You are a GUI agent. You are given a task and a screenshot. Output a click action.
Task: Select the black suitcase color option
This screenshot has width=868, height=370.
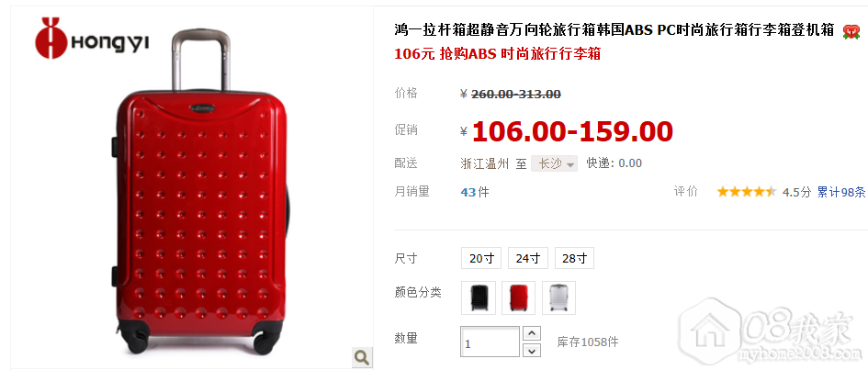point(479,297)
